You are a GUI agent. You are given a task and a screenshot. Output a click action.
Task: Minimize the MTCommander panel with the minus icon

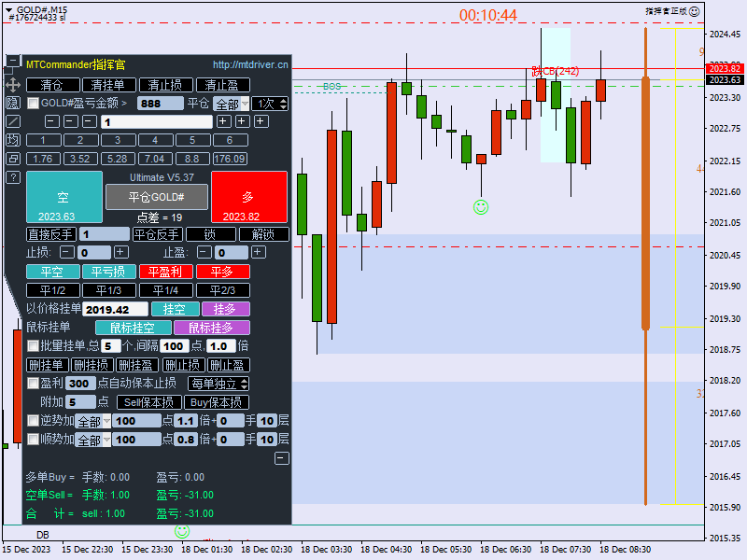[x=13, y=61]
